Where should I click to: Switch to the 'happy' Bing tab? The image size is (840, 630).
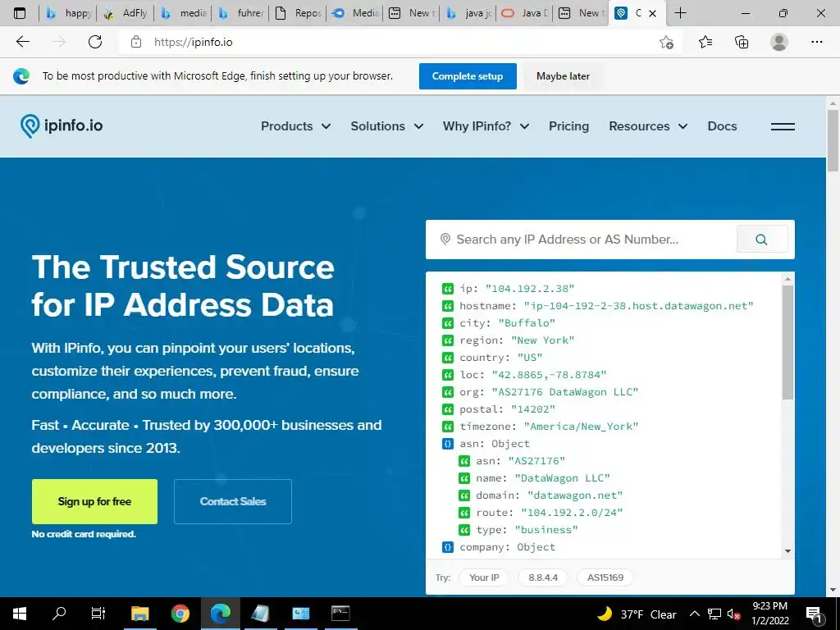(x=69, y=13)
